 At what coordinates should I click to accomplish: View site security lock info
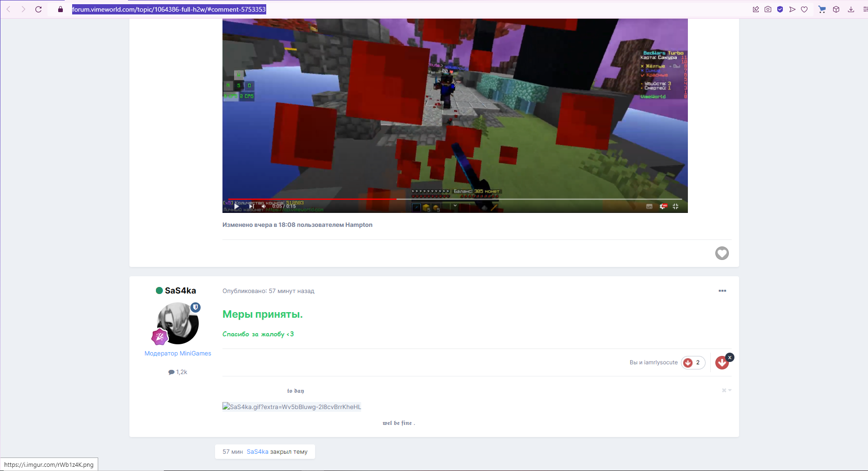coord(61,9)
